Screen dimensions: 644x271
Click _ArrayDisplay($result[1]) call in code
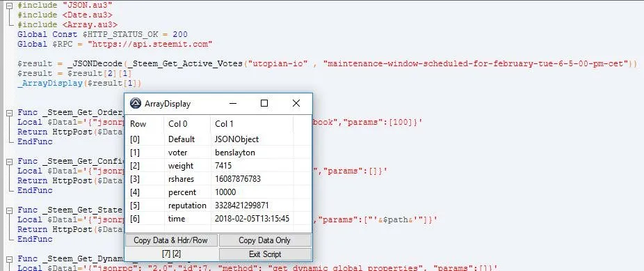(79, 83)
